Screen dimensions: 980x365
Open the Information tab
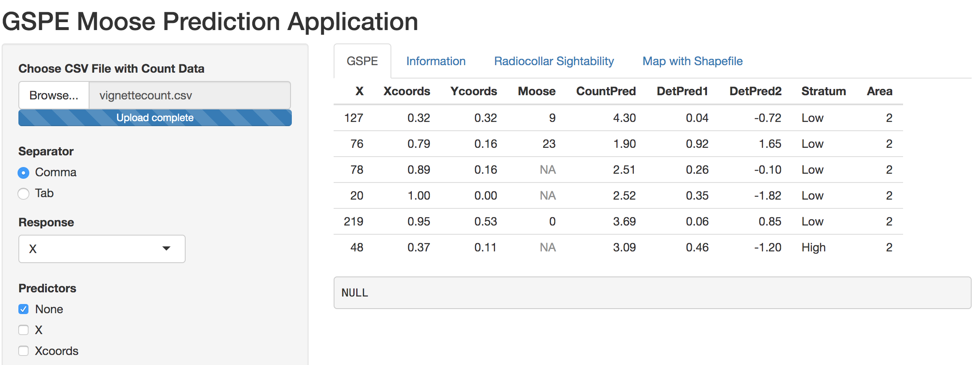[x=436, y=61]
